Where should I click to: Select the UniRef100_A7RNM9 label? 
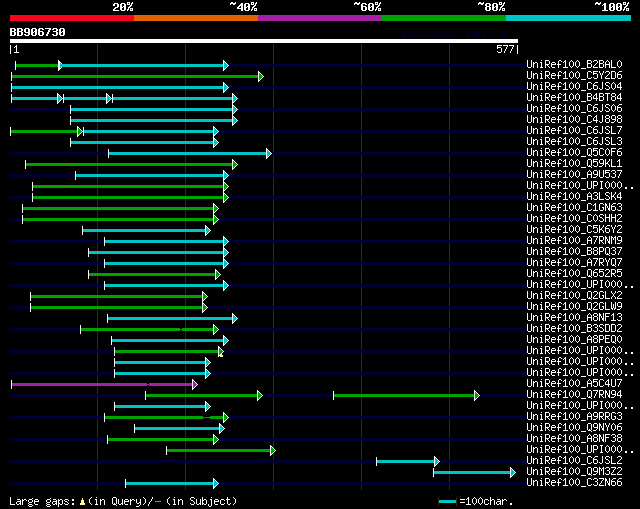574,241
